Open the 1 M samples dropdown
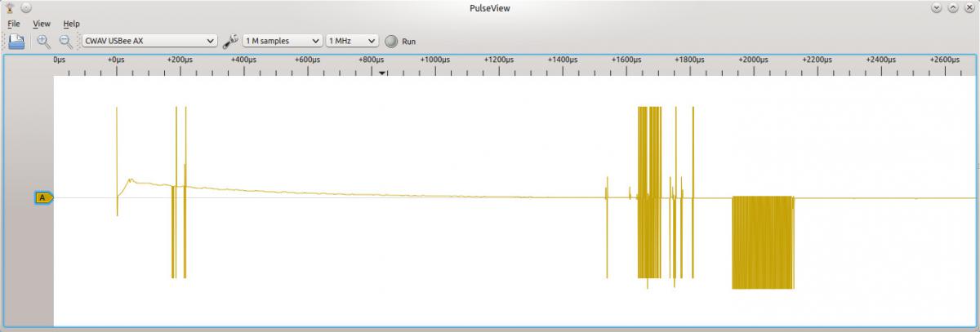This screenshot has width=980, height=332. point(283,41)
